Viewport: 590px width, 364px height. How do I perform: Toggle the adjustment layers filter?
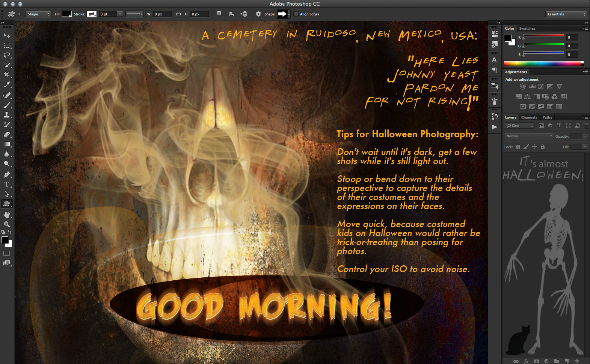click(x=550, y=126)
